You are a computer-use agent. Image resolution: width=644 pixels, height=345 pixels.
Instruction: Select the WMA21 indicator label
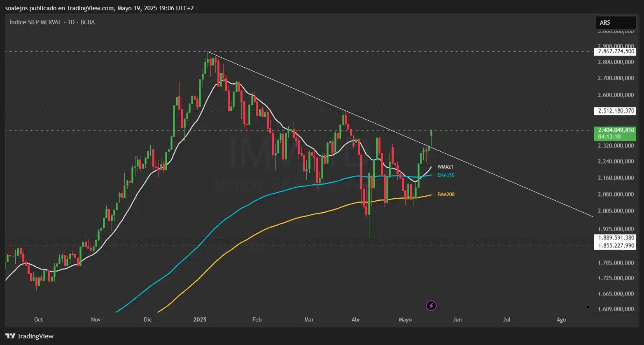[x=445, y=167]
